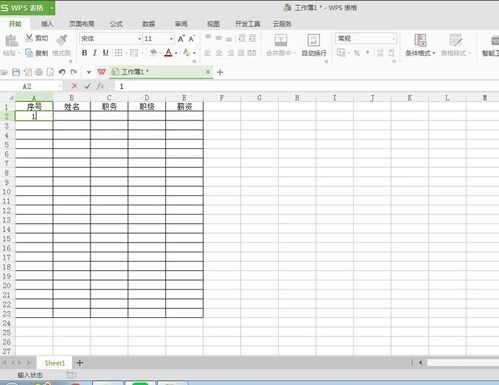499x385 pixels.
Task: Confirm cell entry with the green checkmark
Action: pos(87,86)
